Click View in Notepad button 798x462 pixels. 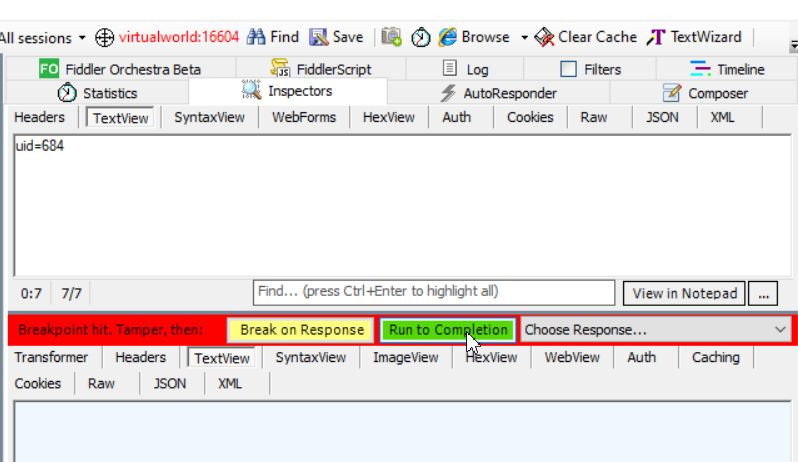coord(684,294)
